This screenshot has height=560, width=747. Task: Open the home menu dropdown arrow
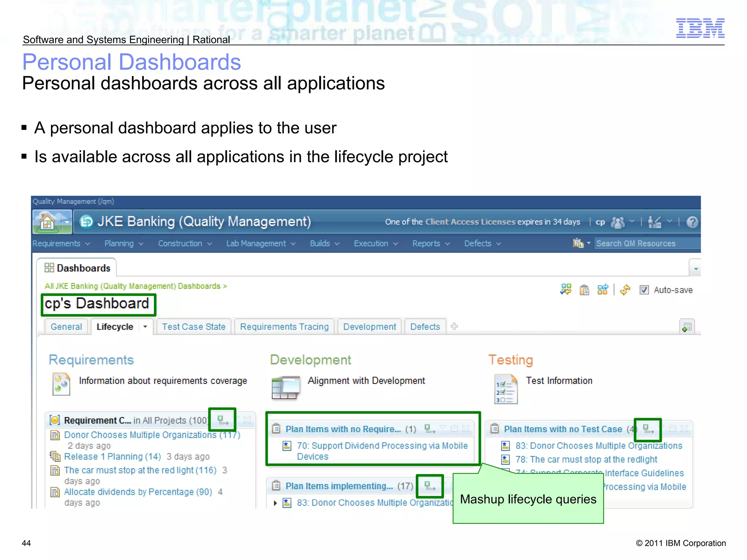[66, 222]
